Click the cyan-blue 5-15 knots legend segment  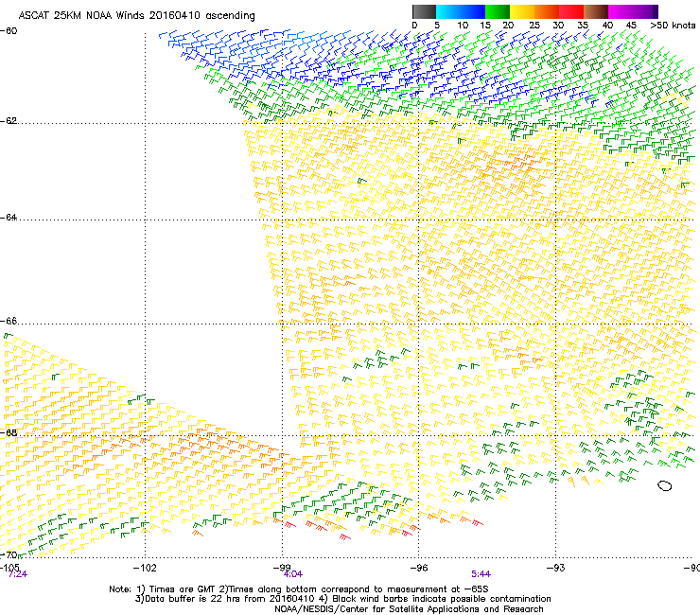[x=461, y=11]
